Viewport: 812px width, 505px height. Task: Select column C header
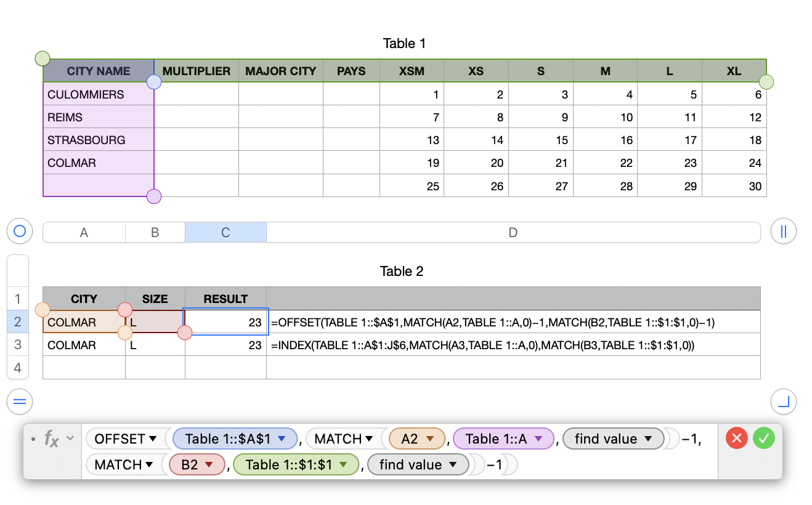225,232
